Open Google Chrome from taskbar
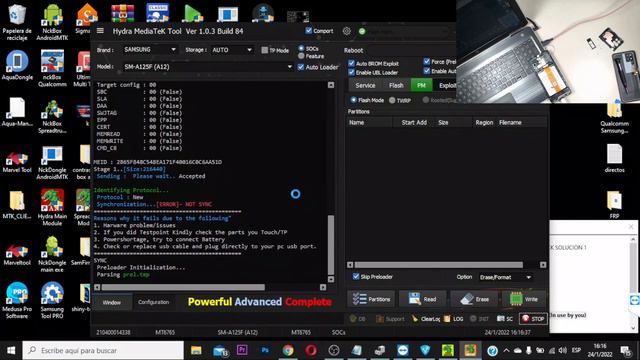Screen dimensions: 640x360 click(x=288, y=350)
